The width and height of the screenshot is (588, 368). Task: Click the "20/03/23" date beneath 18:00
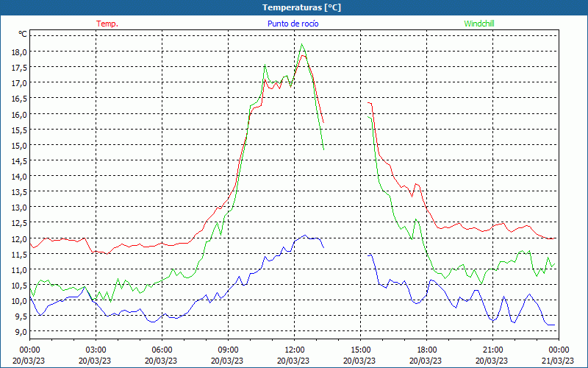point(426,361)
